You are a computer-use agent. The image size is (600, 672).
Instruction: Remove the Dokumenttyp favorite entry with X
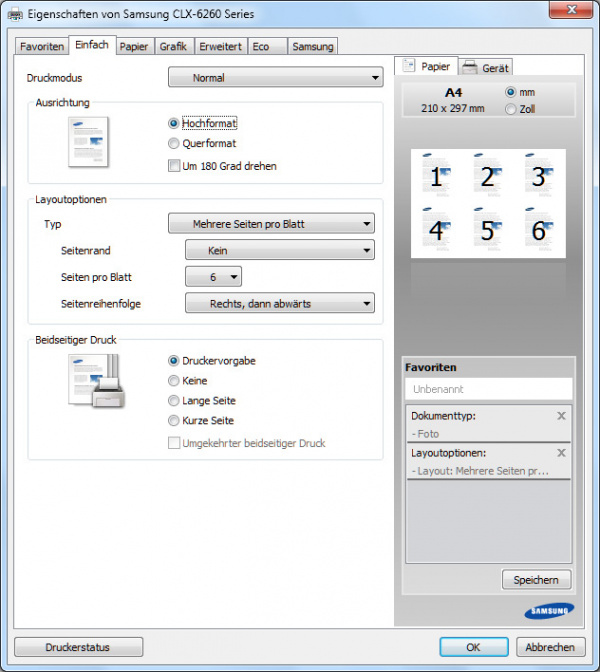[561, 415]
